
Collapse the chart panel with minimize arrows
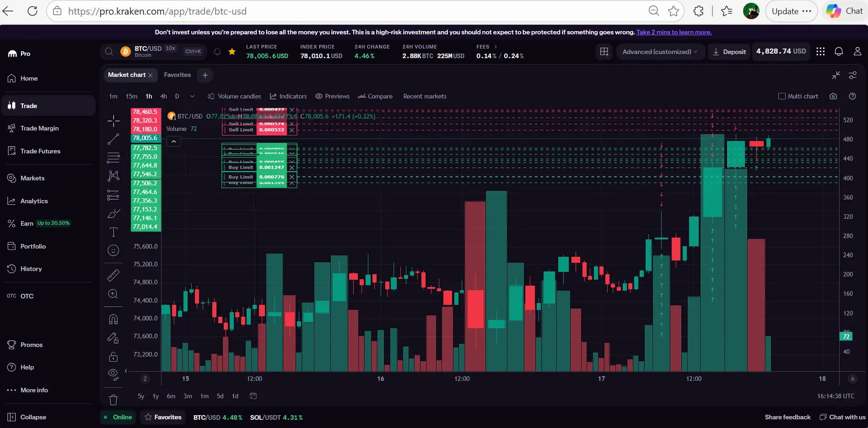pyautogui.click(x=836, y=75)
